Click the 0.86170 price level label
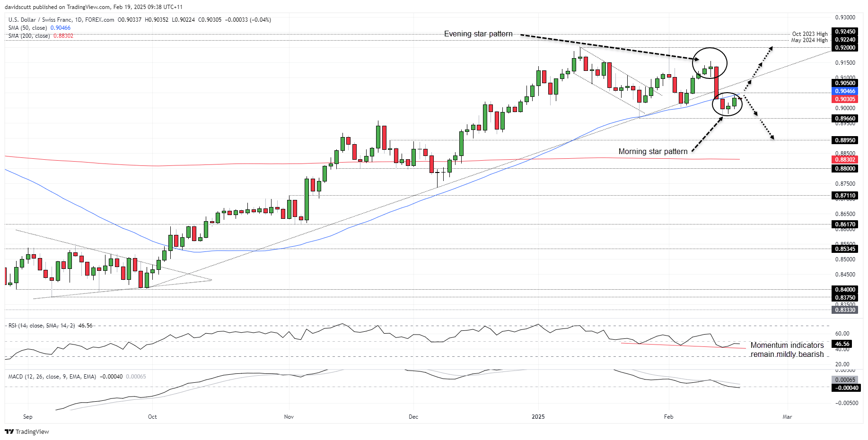This screenshot has height=440, width=868. (x=845, y=224)
